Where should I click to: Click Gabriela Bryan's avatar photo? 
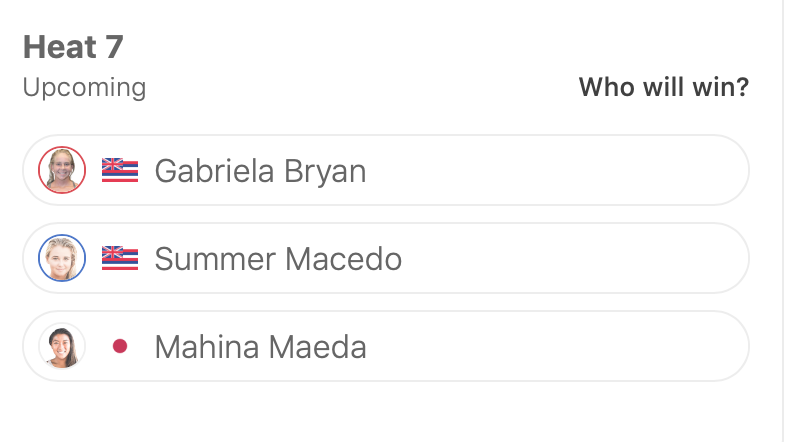[62, 170]
